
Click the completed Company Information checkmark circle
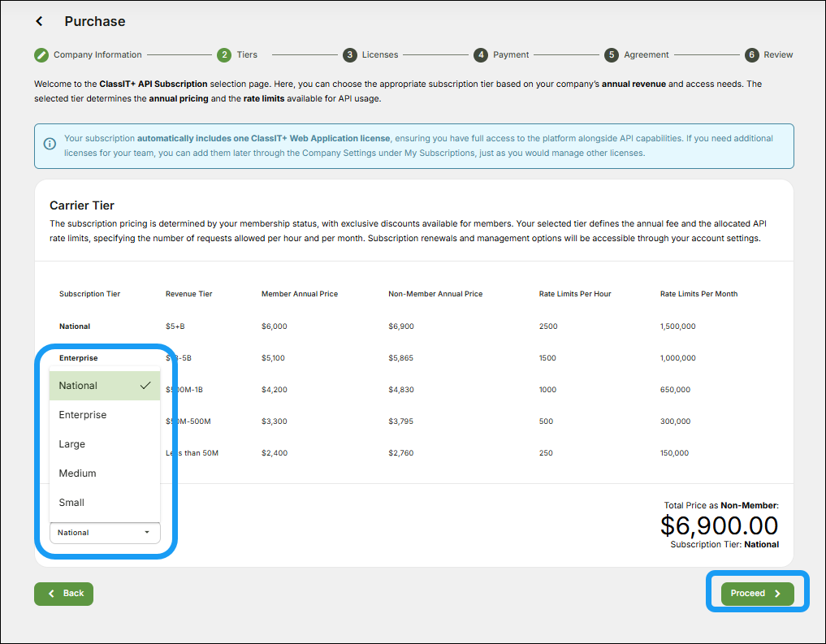tap(41, 54)
